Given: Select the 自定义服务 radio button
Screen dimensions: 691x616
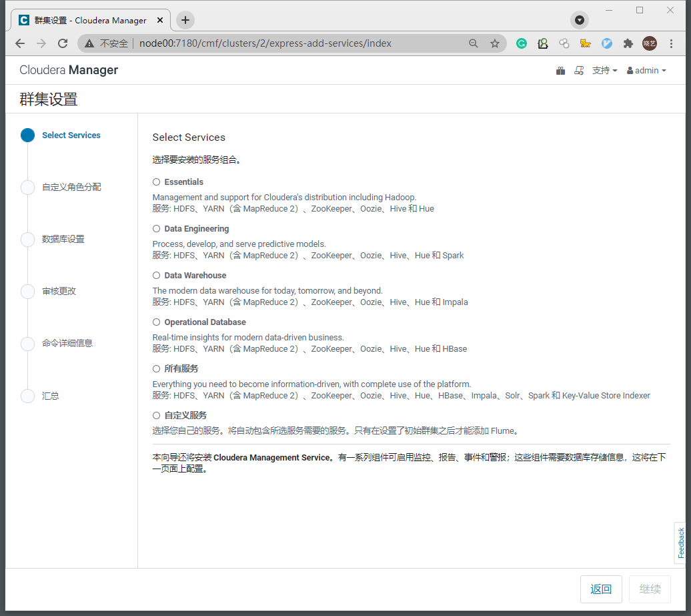Looking at the screenshot, I should coord(157,415).
